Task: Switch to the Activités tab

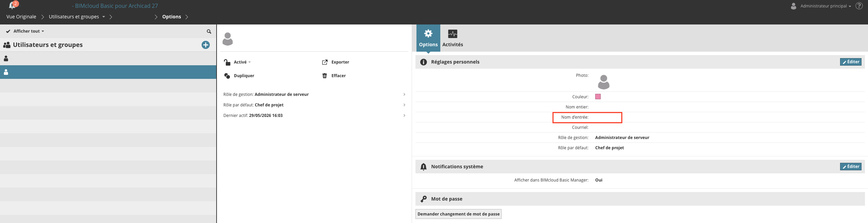Action: pyautogui.click(x=453, y=38)
